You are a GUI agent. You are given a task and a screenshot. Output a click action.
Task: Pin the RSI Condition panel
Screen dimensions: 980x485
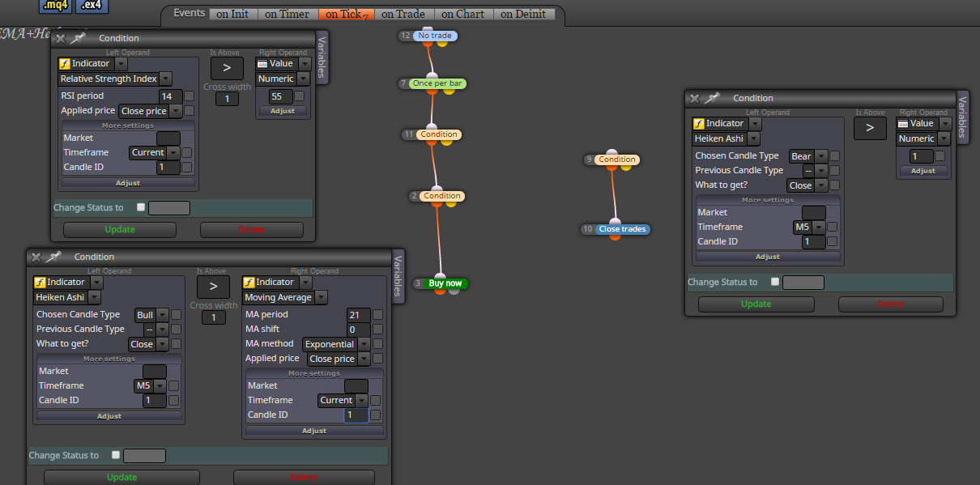pyautogui.click(x=79, y=38)
